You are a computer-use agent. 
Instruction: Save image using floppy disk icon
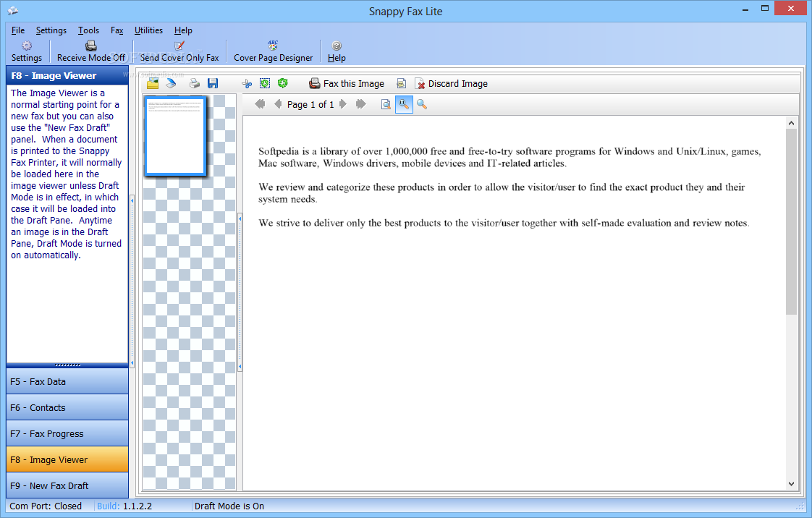pyautogui.click(x=213, y=83)
